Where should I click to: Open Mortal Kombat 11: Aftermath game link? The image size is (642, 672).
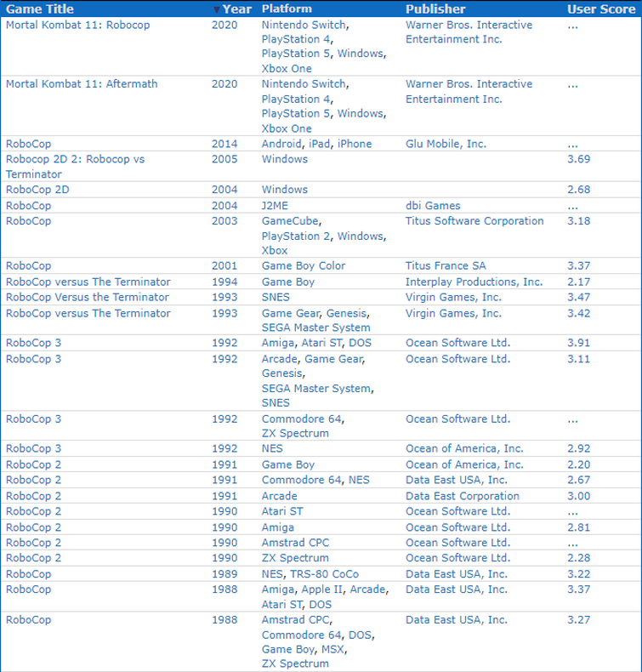point(82,84)
